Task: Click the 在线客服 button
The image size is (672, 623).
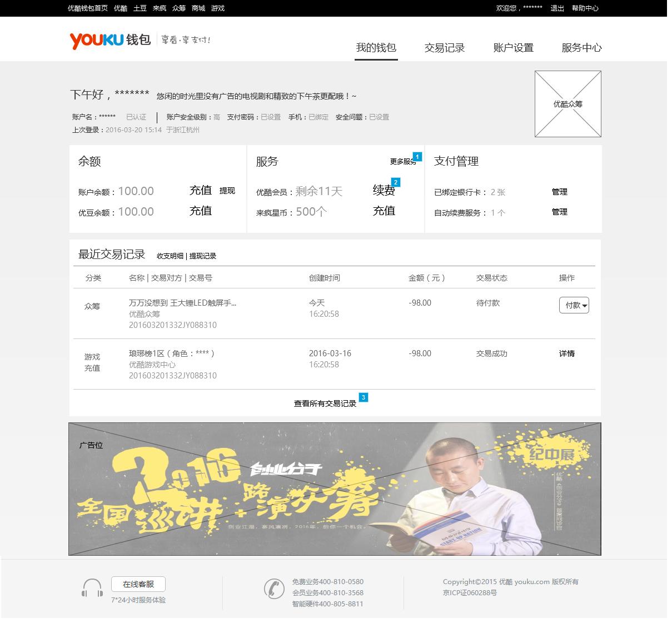Action: coord(138,584)
